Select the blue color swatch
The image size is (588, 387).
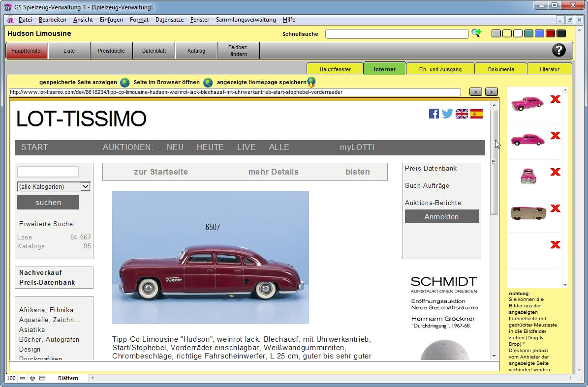point(539,33)
